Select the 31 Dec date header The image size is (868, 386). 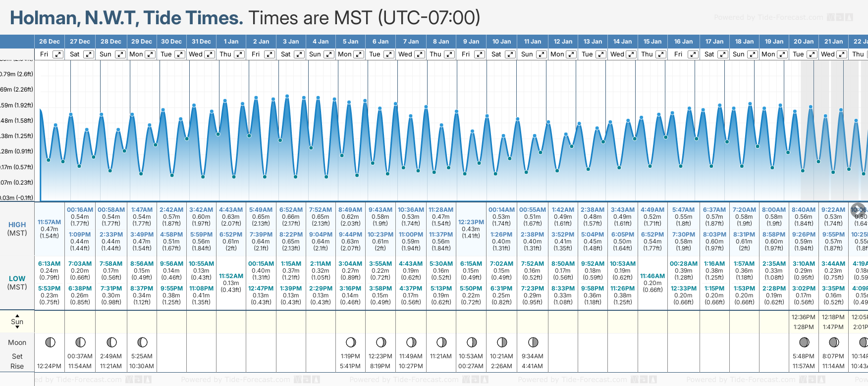[201, 42]
